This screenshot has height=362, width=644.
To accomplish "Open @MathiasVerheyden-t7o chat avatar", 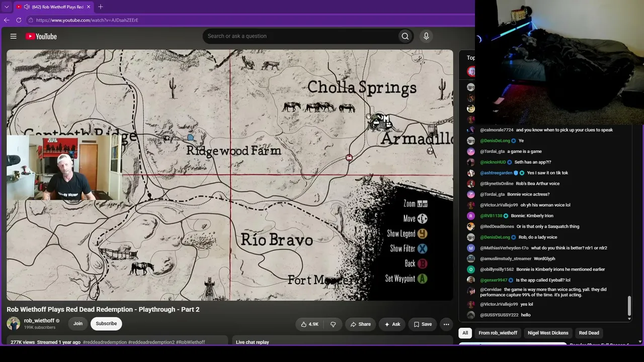I will (471, 248).
